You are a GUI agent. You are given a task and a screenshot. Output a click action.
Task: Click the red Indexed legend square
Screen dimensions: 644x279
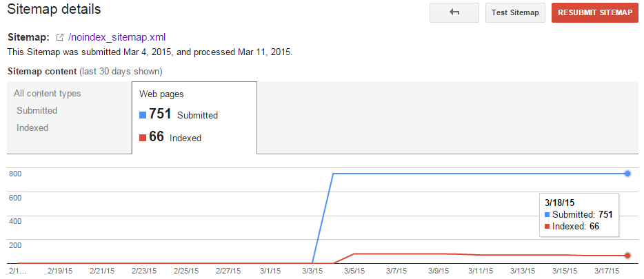pos(143,138)
